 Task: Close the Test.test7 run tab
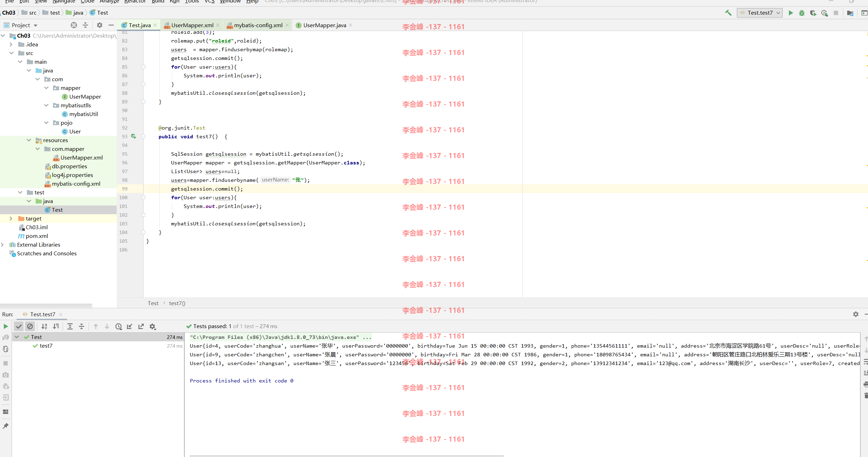(61, 314)
